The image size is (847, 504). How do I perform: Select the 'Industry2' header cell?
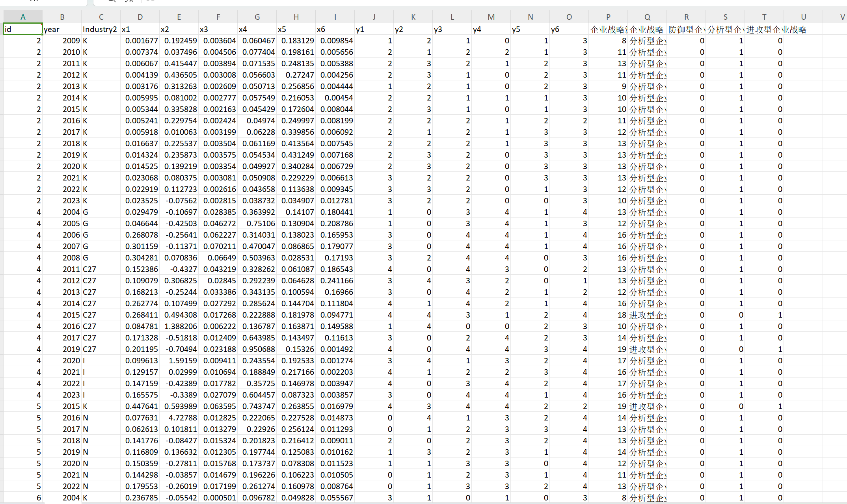(x=101, y=29)
